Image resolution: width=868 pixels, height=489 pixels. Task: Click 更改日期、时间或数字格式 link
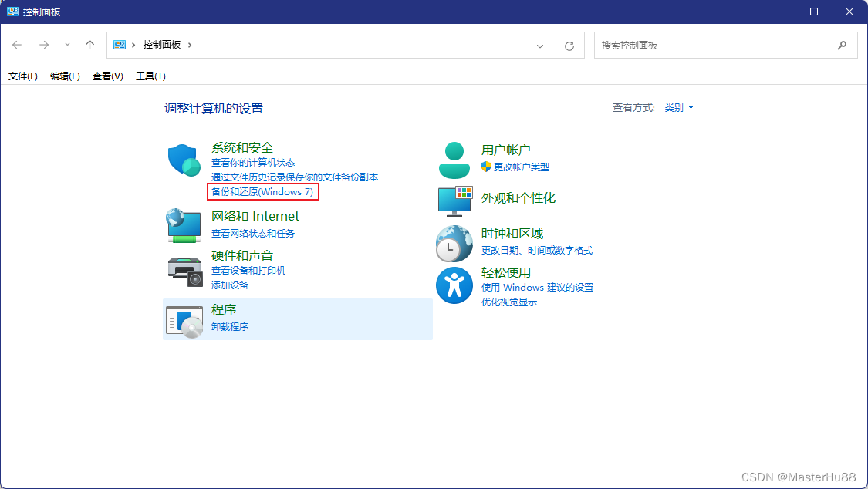click(x=536, y=250)
